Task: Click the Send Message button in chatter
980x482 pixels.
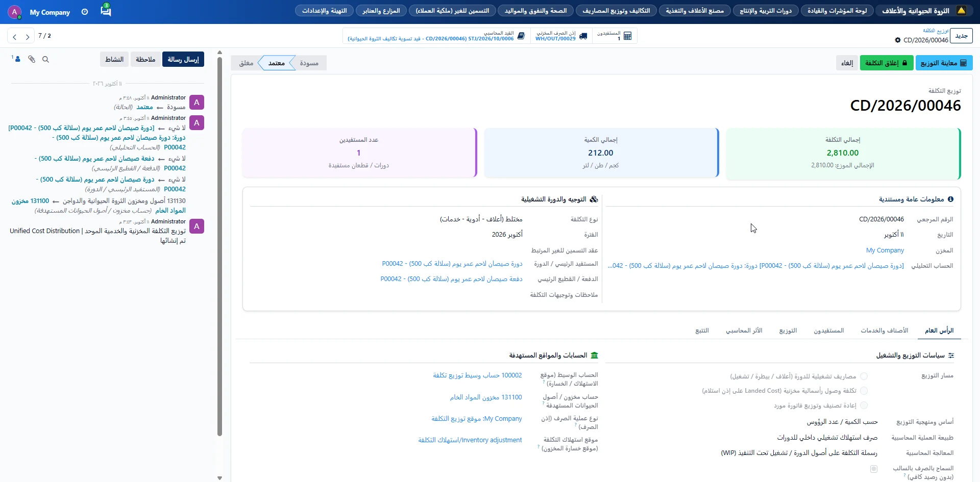Action: (183, 59)
